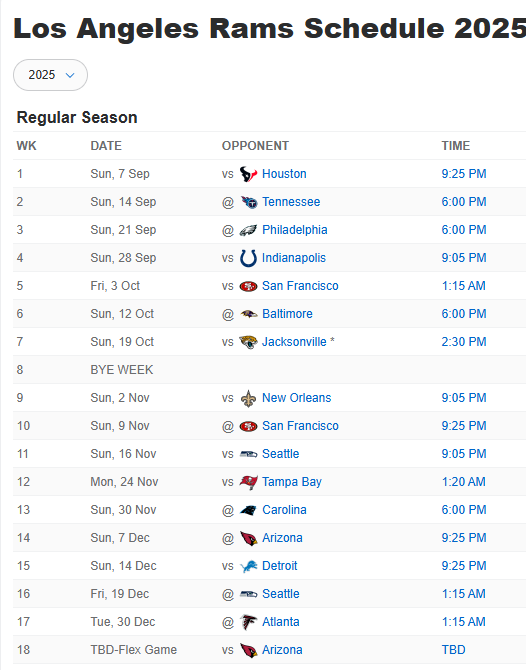Click the New Orleans Saints fleur-de-lis logo
526x670 pixels.
248,398
